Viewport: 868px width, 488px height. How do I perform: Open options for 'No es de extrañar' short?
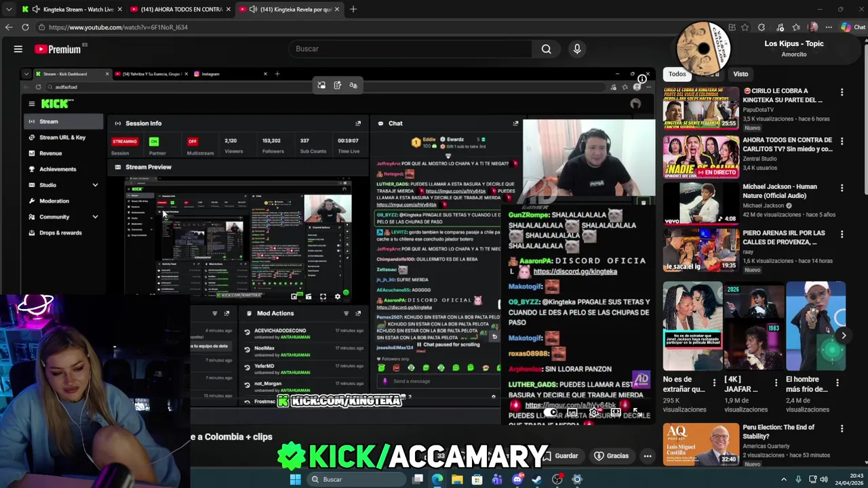coord(714,382)
